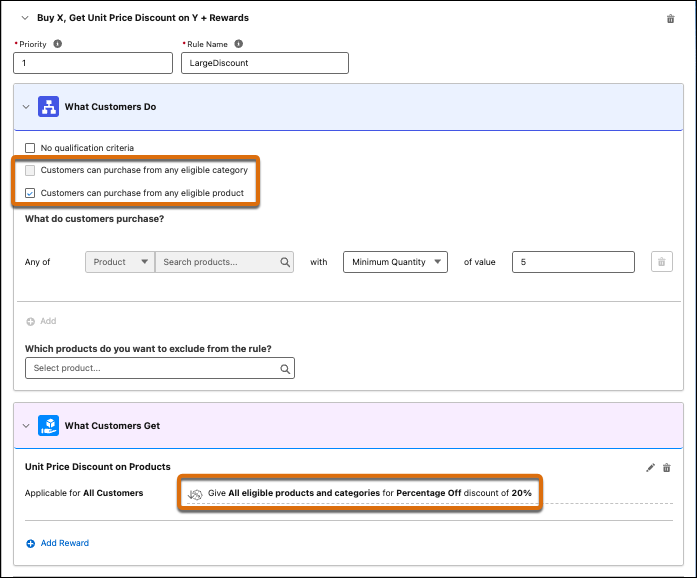
Task: Collapse the What Customers Get section
Action: point(26,425)
